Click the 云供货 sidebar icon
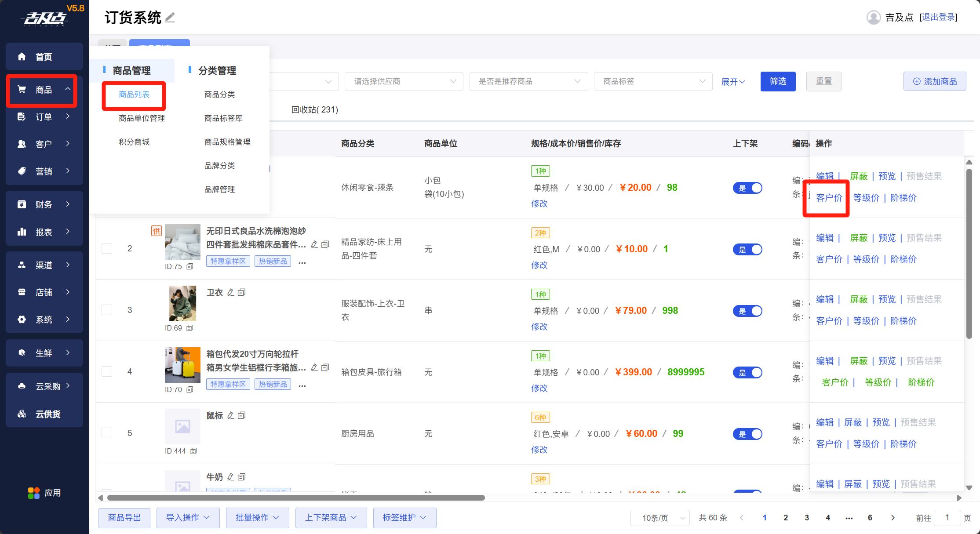 coord(22,414)
